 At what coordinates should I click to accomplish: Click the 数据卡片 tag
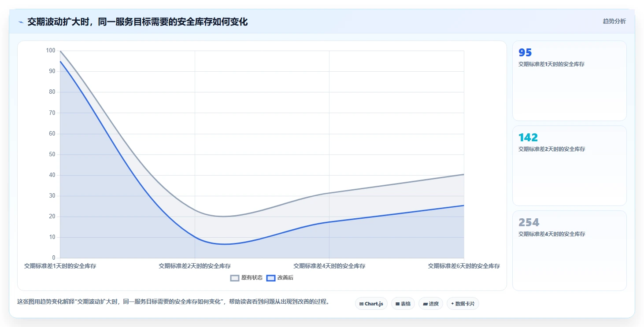point(463,304)
